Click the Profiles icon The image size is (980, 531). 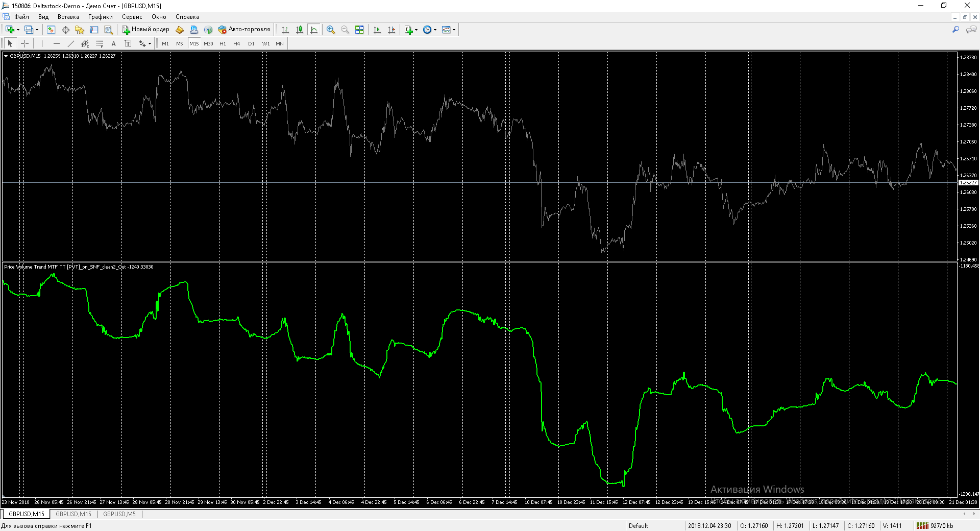[29, 30]
